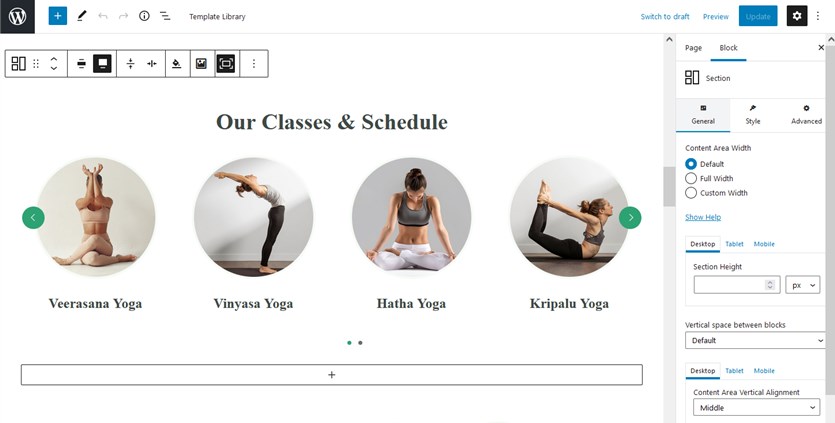The width and height of the screenshot is (835, 423).
Task: Switch to the Page tab
Action: click(693, 48)
